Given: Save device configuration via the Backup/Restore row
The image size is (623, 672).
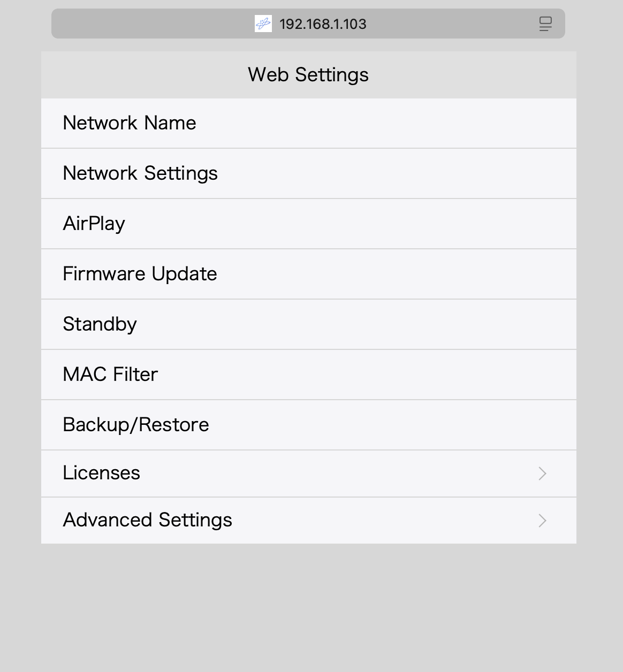Looking at the screenshot, I should [x=308, y=425].
